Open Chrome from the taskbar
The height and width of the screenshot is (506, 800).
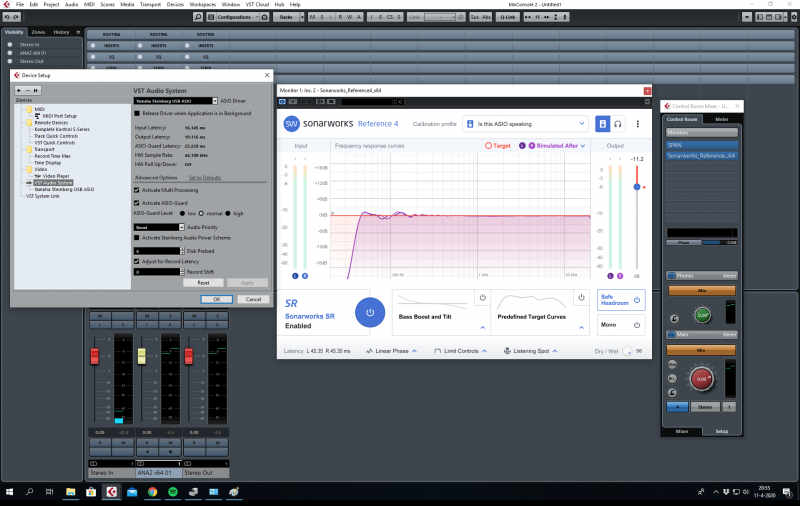tap(152, 492)
